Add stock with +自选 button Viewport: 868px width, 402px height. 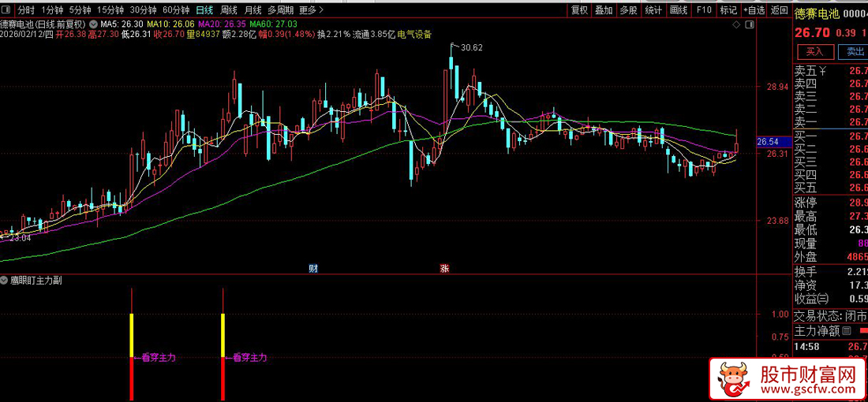(x=754, y=10)
